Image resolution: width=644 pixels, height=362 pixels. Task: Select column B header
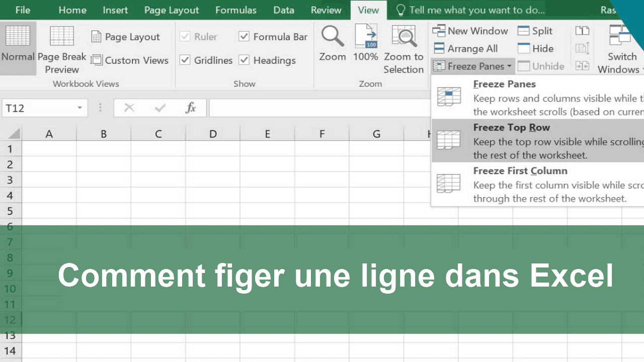(104, 134)
